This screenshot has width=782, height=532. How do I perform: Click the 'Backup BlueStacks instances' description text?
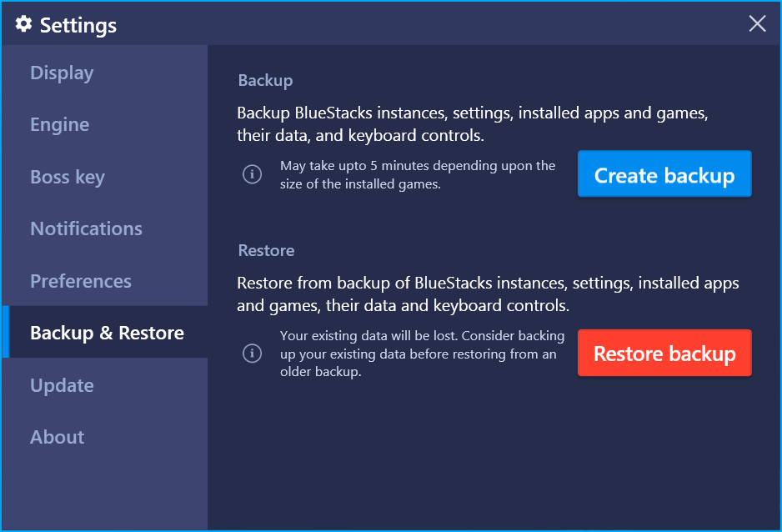pyautogui.click(x=473, y=124)
